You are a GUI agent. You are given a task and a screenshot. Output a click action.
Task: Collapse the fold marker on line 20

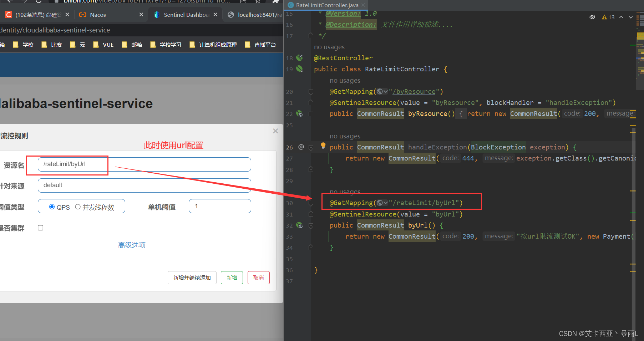coord(311,92)
